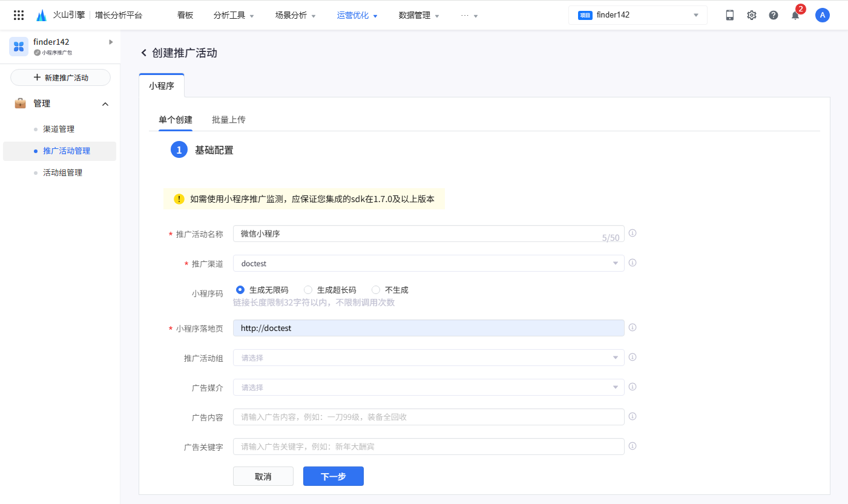Click the 广告内容 input field

click(x=428, y=417)
